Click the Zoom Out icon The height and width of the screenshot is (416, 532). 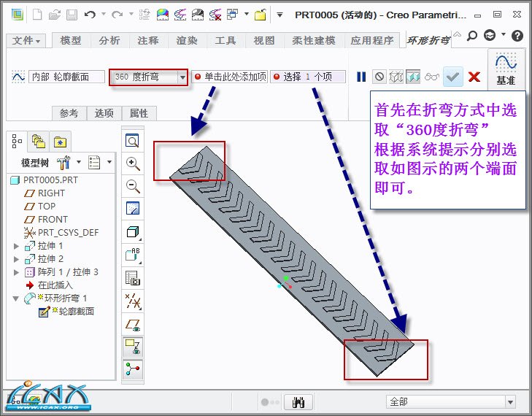click(x=132, y=186)
